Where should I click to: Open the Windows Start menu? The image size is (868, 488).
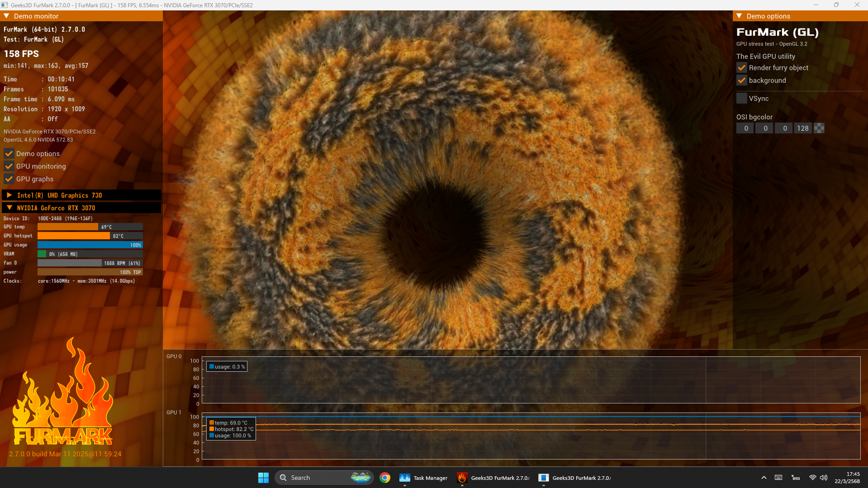(263, 478)
